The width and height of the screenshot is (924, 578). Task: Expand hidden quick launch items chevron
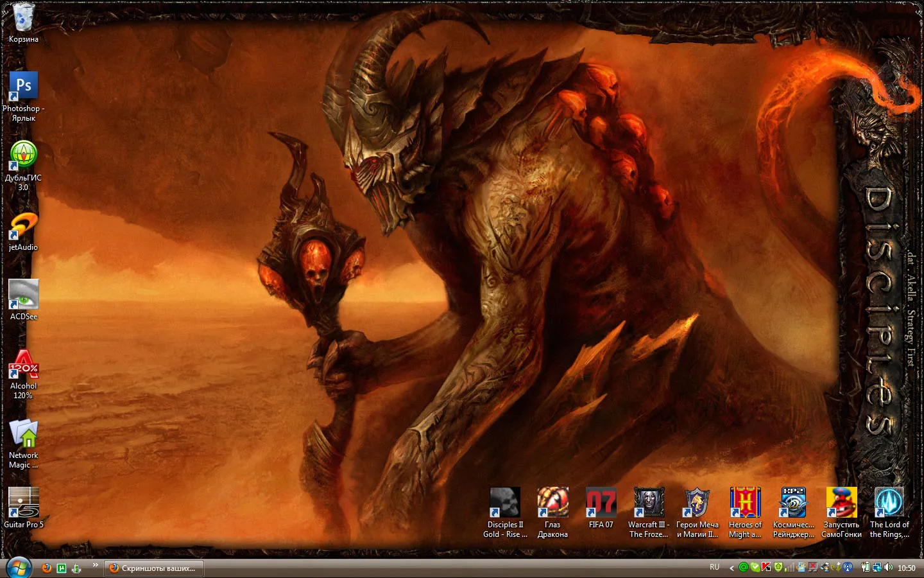[95, 565]
